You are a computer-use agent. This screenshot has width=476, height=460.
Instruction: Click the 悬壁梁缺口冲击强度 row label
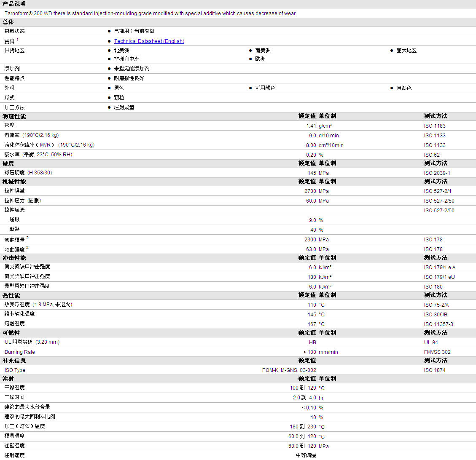[27, 286]
